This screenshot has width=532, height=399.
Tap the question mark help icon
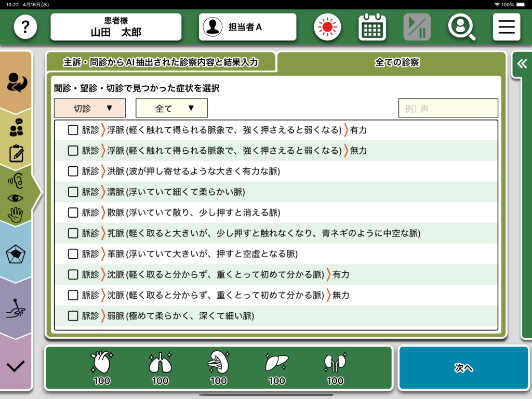coord(25,27)
